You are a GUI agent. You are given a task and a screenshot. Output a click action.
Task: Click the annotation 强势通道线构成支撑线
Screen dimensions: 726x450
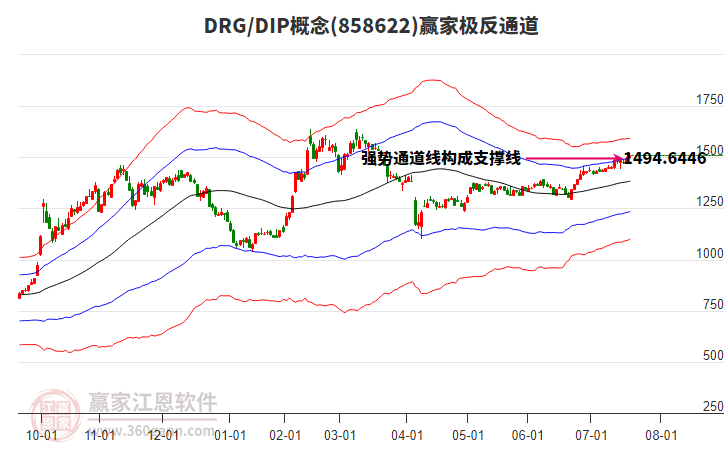441,158
